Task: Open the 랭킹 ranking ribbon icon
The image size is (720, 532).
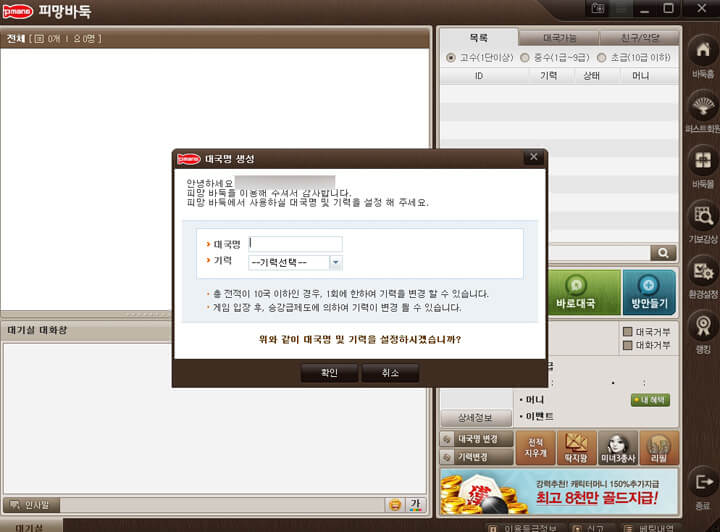Action: (x=703, y=327)
